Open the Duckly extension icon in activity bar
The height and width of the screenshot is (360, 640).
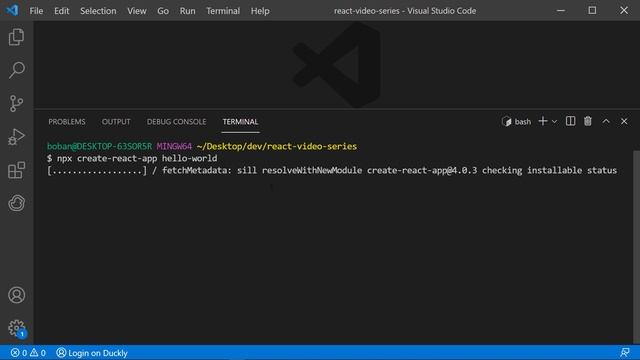tap(16, 203)
